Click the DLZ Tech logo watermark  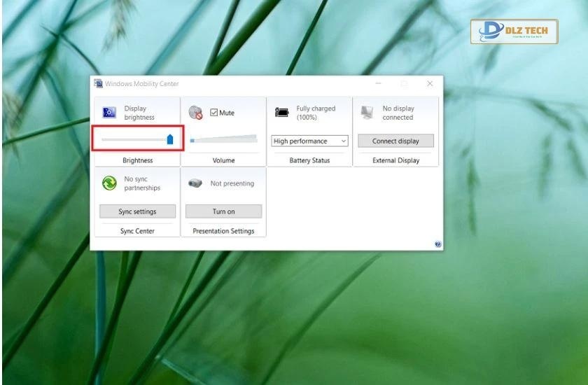point(514,31)
